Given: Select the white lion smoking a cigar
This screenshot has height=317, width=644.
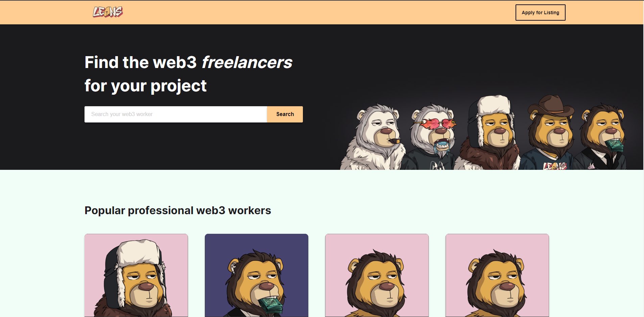Looking at the screenshot, I should pyautogui.click(x=374, y=138).
